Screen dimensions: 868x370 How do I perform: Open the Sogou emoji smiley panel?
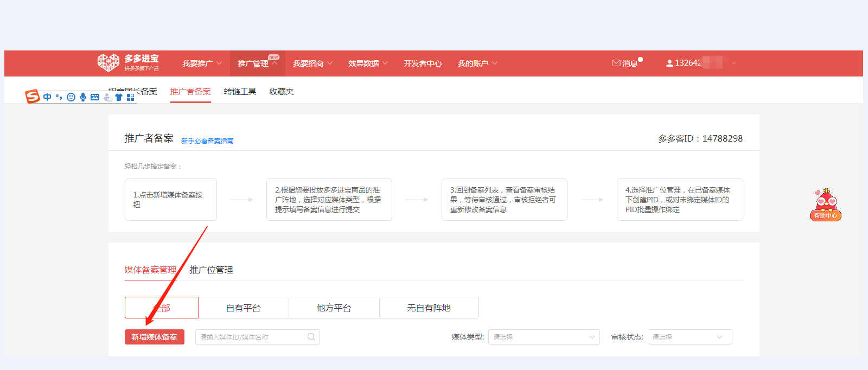(x=71, y=97)
